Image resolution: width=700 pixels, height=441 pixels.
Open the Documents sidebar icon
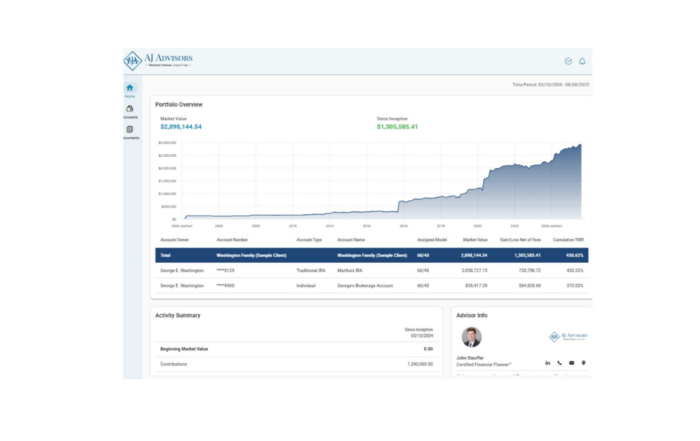129,129
